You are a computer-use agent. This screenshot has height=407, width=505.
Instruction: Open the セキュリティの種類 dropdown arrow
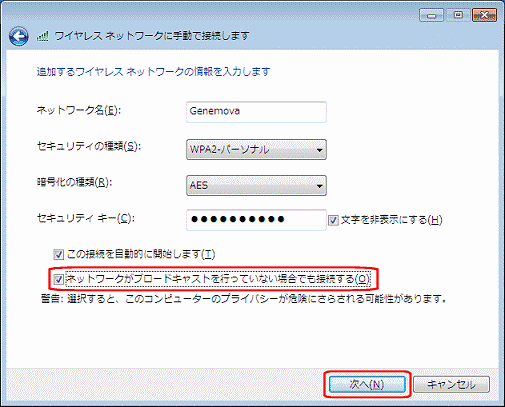319,150
